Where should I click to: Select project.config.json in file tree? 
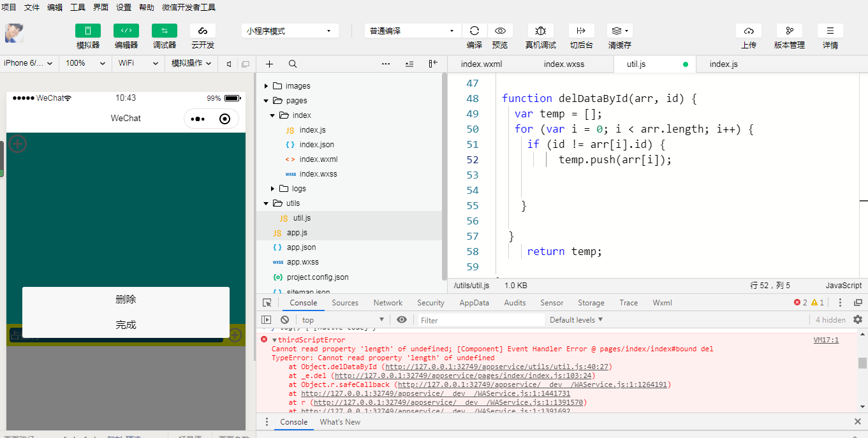tap(318, 277)
